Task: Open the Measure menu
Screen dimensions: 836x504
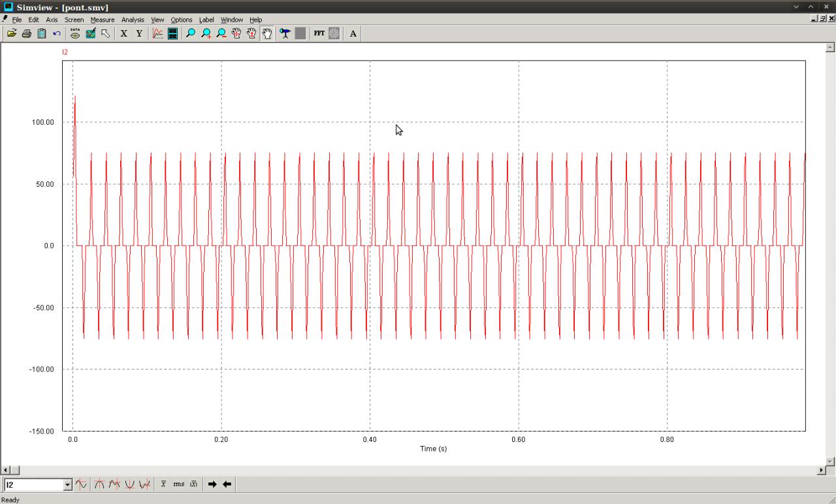Action: pos(103,20)
